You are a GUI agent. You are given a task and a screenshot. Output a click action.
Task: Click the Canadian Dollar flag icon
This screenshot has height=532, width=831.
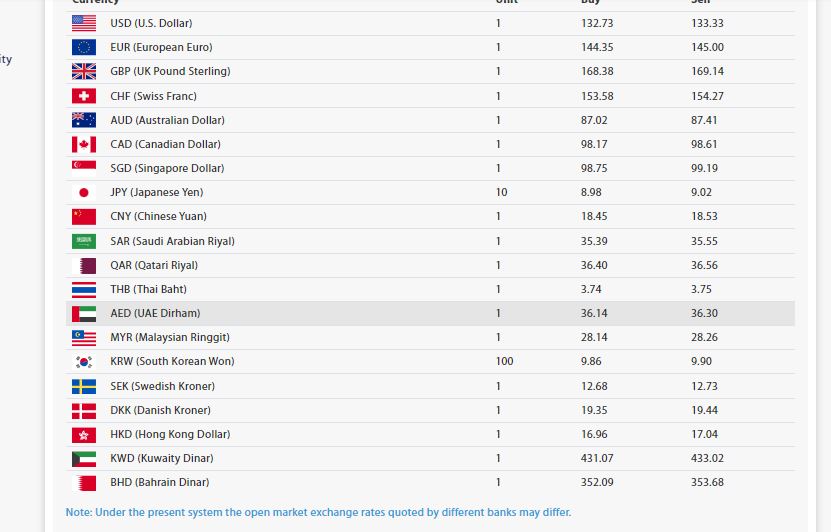(x=84, y=144)
